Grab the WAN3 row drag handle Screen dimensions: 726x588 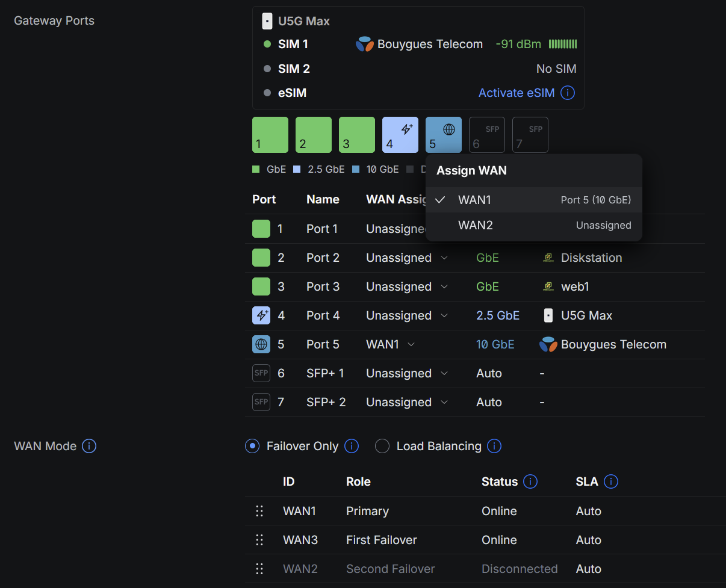(x=259, y=540)
